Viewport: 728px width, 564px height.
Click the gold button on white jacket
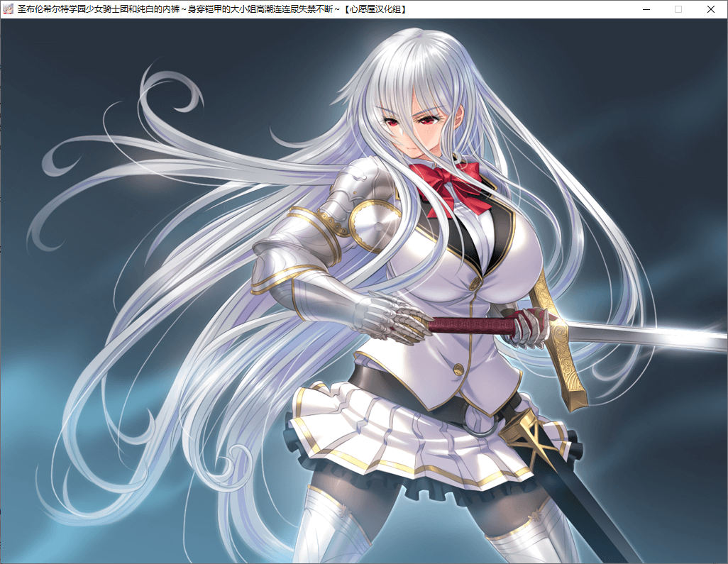click(x=458, y=370)
